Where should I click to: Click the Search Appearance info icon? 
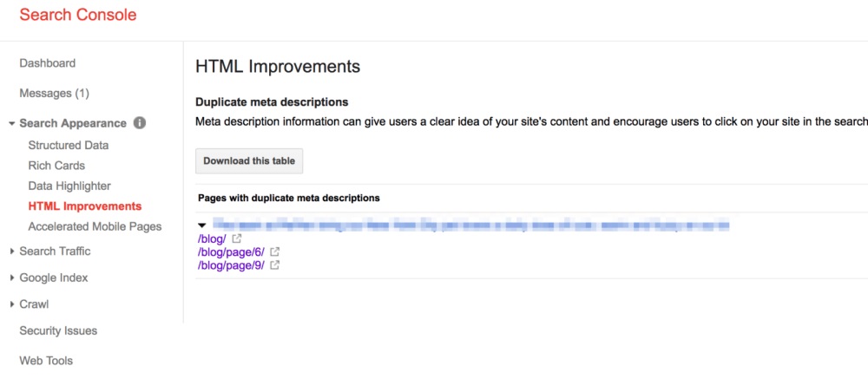(140, 123)
